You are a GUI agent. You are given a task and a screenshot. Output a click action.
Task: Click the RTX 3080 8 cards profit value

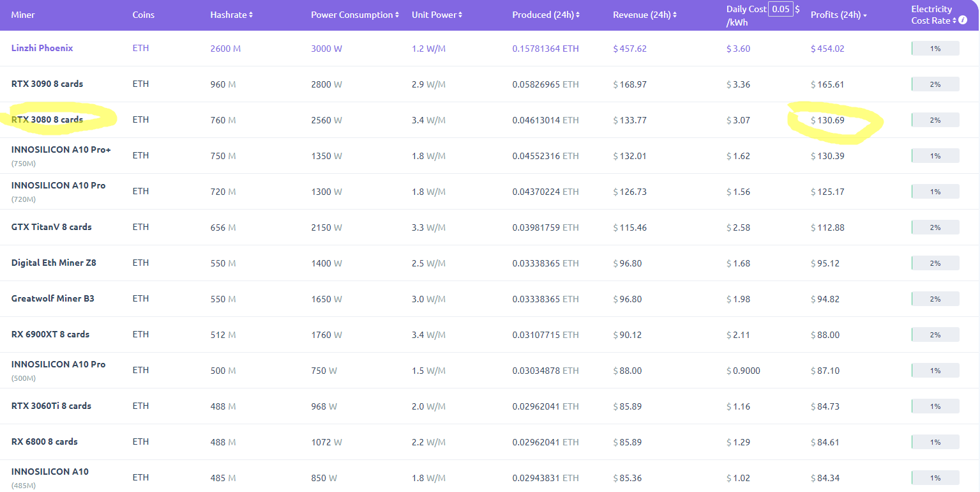[827, 120]
